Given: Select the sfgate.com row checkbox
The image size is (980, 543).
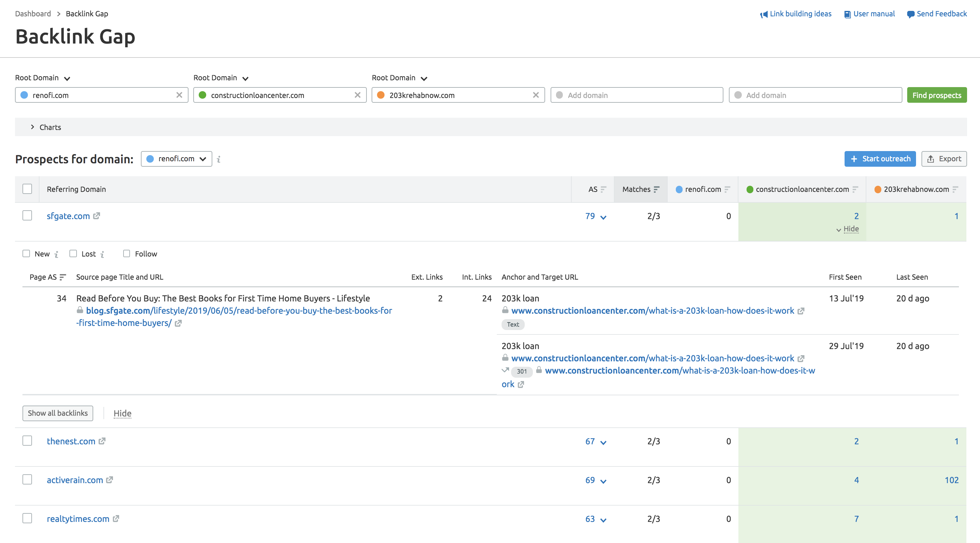Looking at the screenshot, I should pos(27,216).
